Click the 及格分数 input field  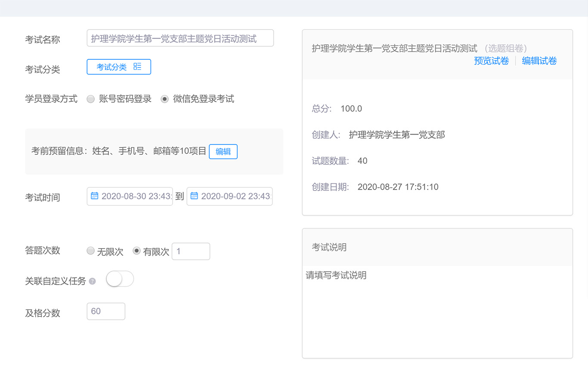[106, 311]
